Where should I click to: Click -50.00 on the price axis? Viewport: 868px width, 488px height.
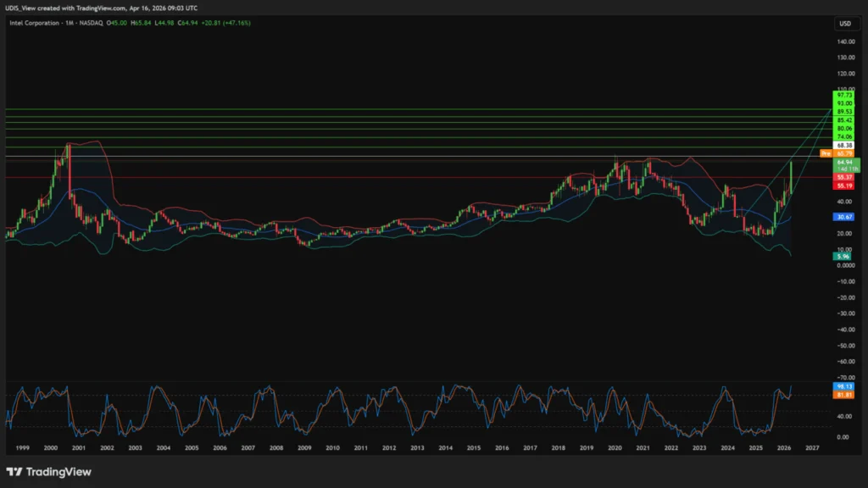[846, 346]
